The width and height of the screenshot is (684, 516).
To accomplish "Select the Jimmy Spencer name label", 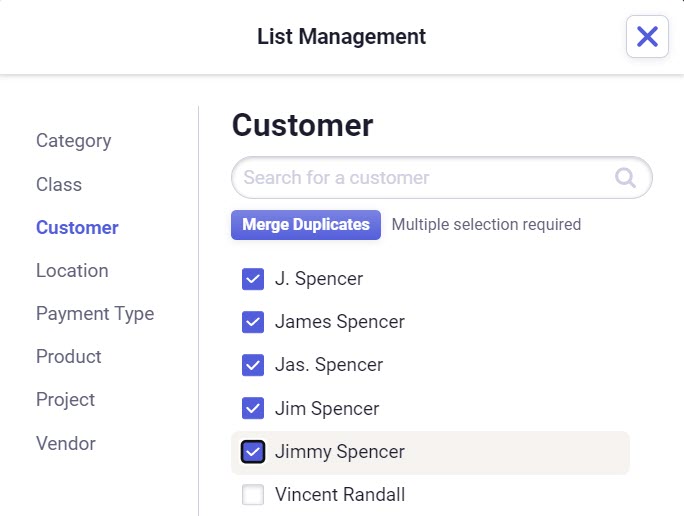I will coord(340,452).
